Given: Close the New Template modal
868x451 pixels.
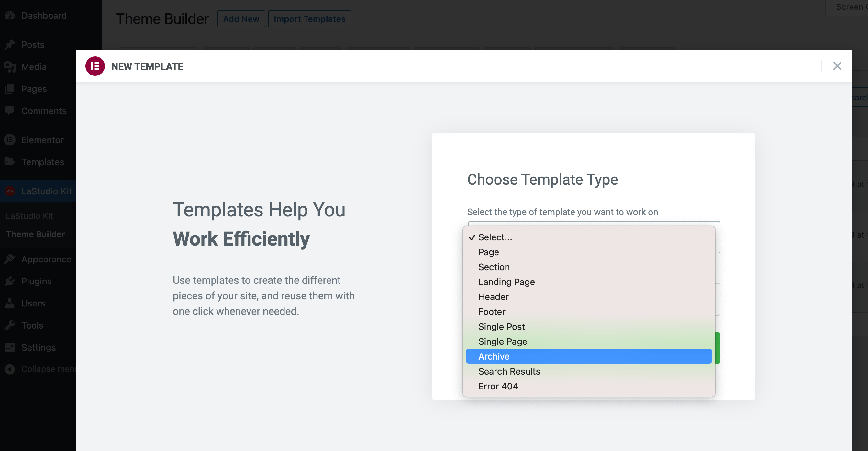Looking at the screenshot, I should (x=837, y=66).
